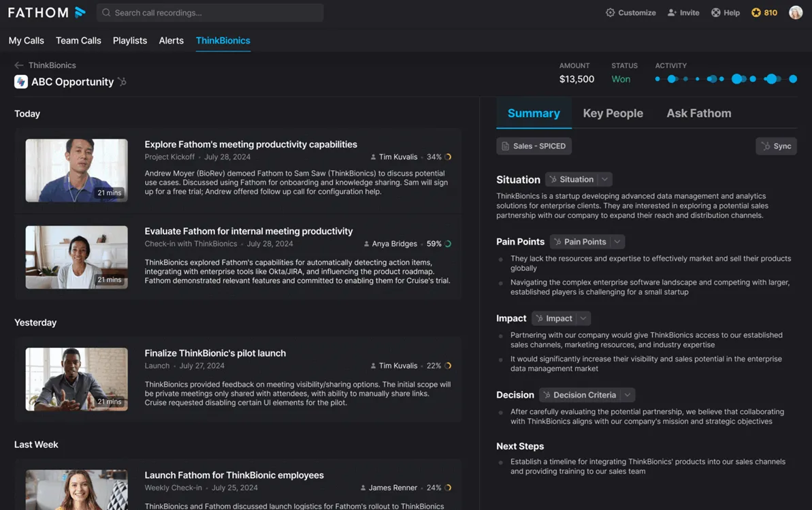Expand the Situation field dropdown arrow
The height and width of the screenshot is (510, 812).
click(605, 179)
